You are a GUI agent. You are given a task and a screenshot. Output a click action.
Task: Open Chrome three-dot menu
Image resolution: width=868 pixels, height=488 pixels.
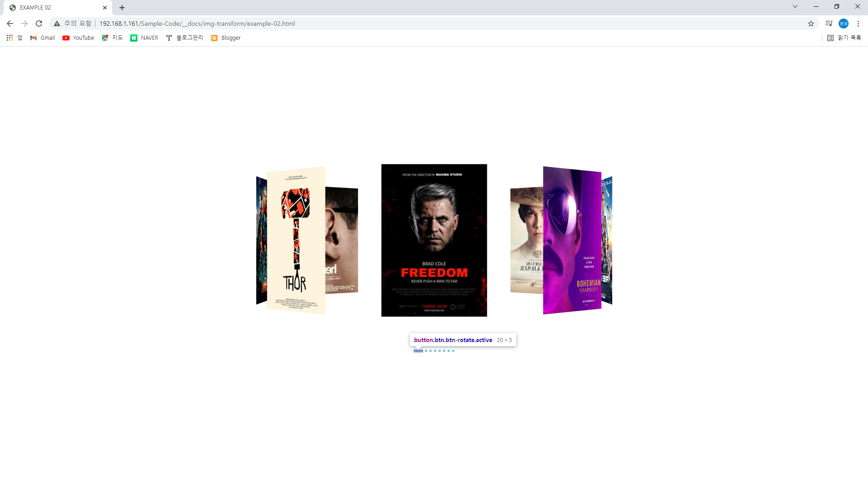tap(858, 23)
